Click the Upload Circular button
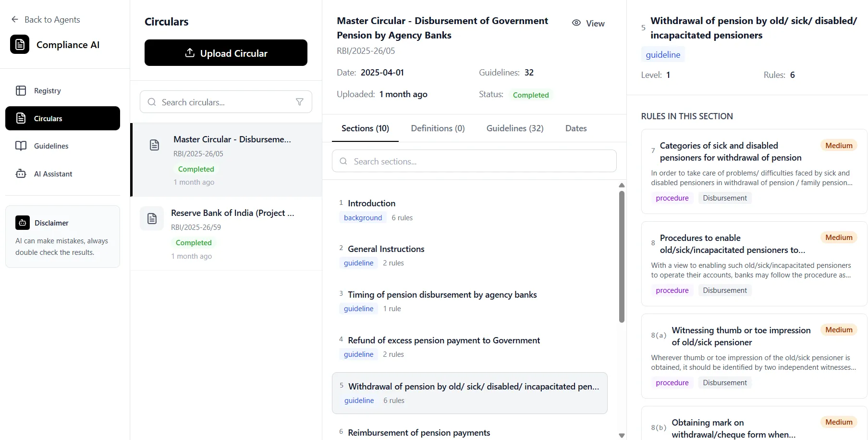This screenshot has height=440, width=868. 226,53
